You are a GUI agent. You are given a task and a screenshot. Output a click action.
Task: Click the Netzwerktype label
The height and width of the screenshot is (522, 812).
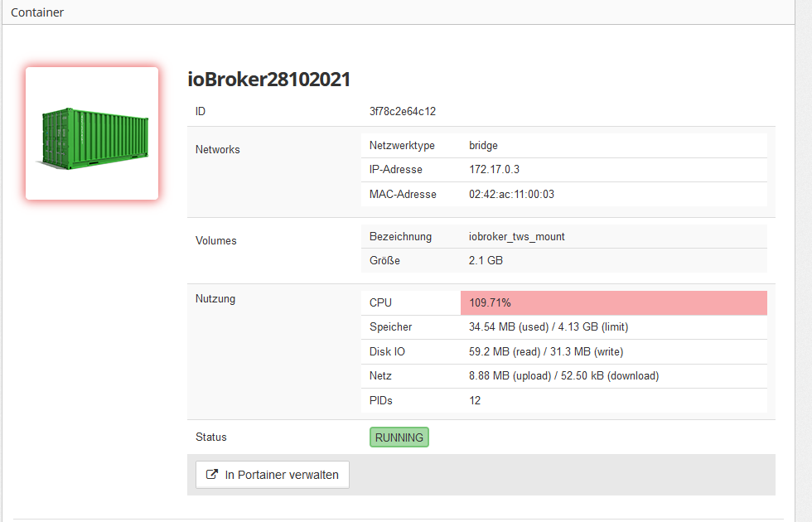pos(402,146)
